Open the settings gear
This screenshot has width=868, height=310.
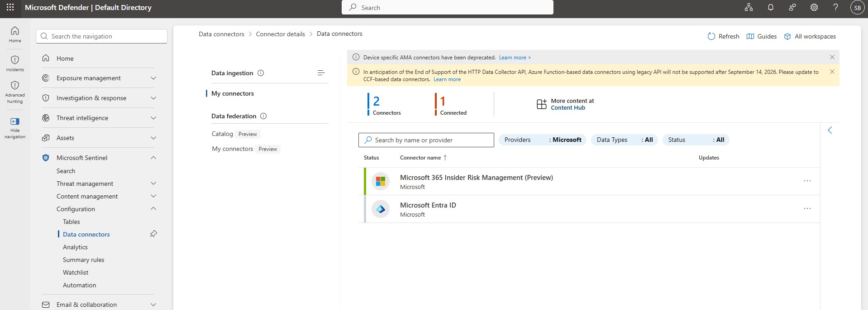coord(814,7)
